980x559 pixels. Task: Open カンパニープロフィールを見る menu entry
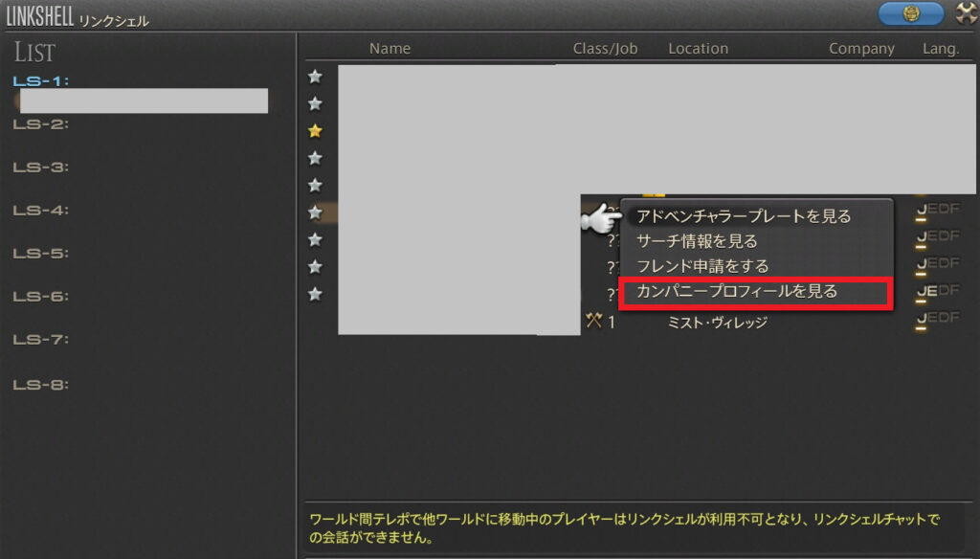click(x=736, y=291)
